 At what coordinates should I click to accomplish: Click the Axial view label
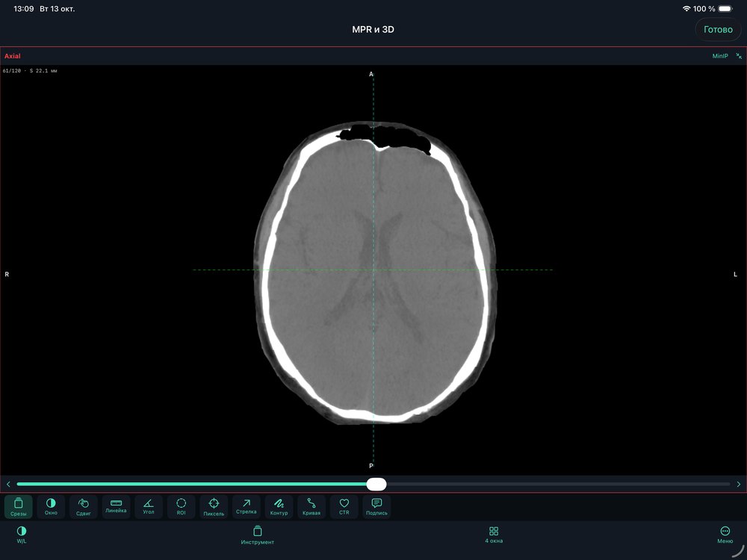pos(13,56)
